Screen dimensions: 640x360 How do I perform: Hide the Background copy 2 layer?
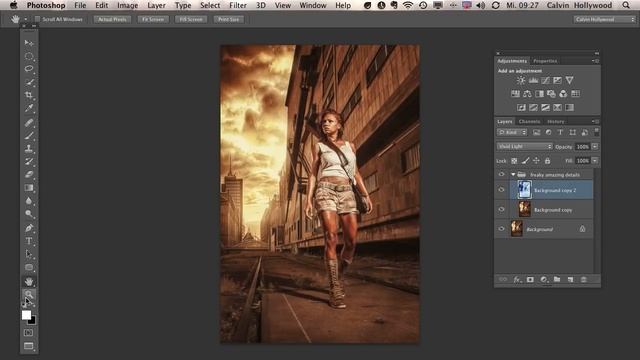[501, 190]
